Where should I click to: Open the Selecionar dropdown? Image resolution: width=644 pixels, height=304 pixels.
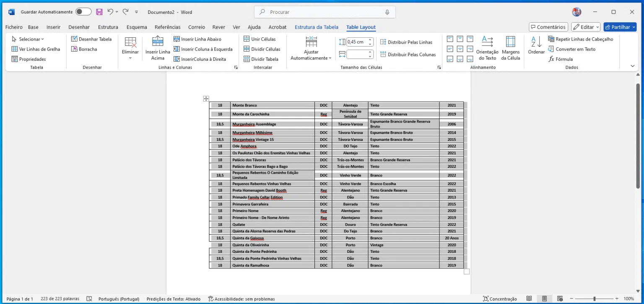click(x=28, y=39)
